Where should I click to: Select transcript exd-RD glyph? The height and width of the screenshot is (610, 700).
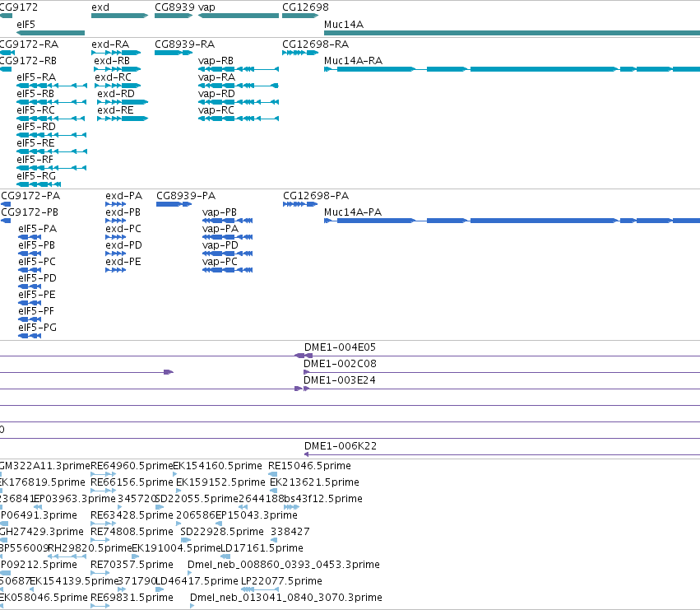(x=123, y=102)
